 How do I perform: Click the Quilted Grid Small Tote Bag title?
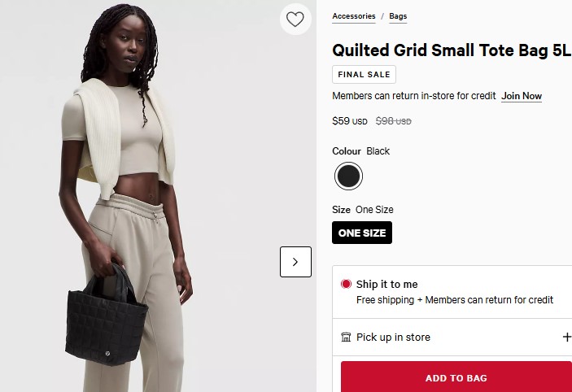pos(452,50)
